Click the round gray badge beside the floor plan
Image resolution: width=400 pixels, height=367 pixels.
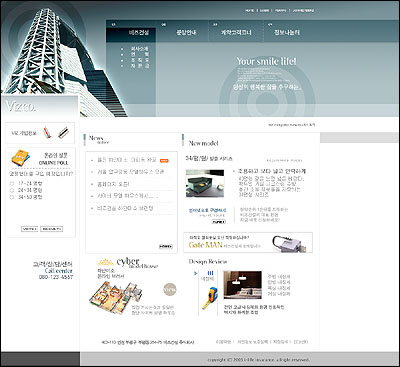170,289
